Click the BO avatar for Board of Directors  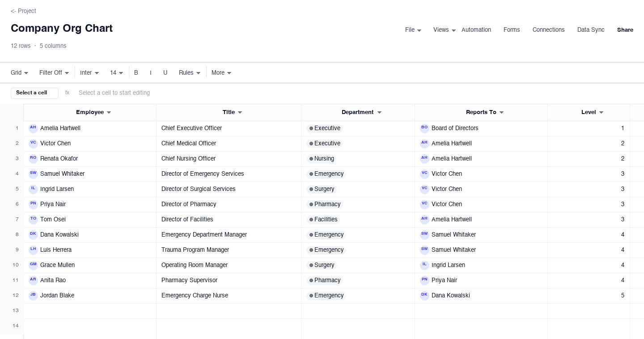(424, 128)
